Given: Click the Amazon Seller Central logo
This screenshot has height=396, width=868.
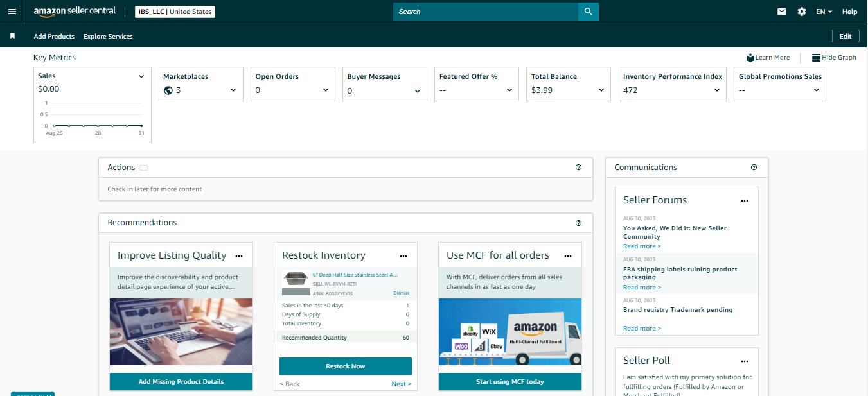Looking at the screenshot, I should tap(75, 12).
